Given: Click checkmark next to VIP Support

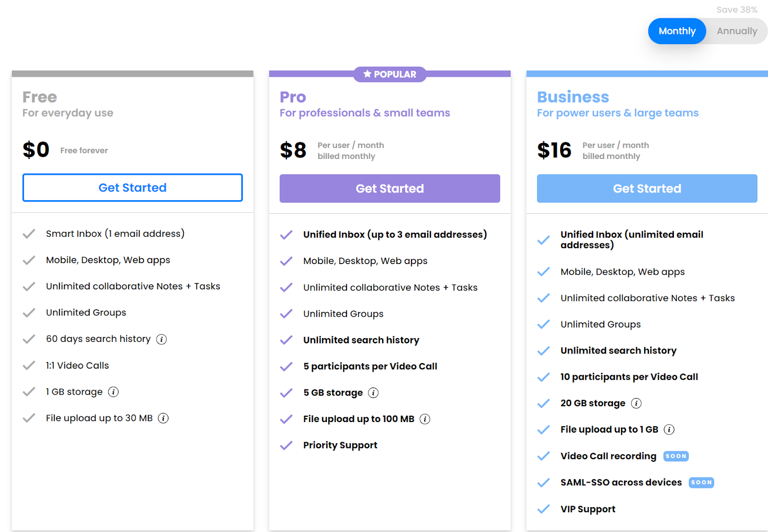Looking at the screenshot, I should click(543, 509).
